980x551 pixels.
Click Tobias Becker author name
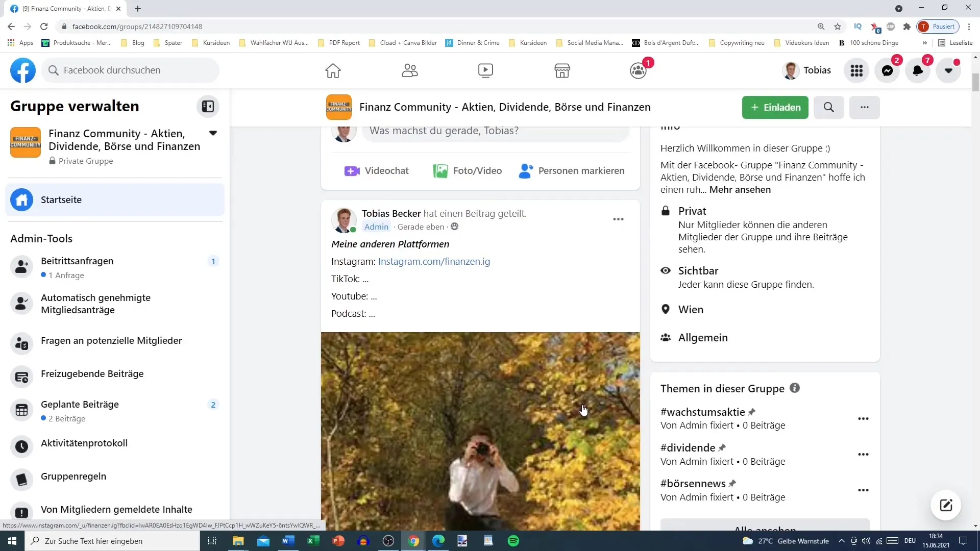391,214
